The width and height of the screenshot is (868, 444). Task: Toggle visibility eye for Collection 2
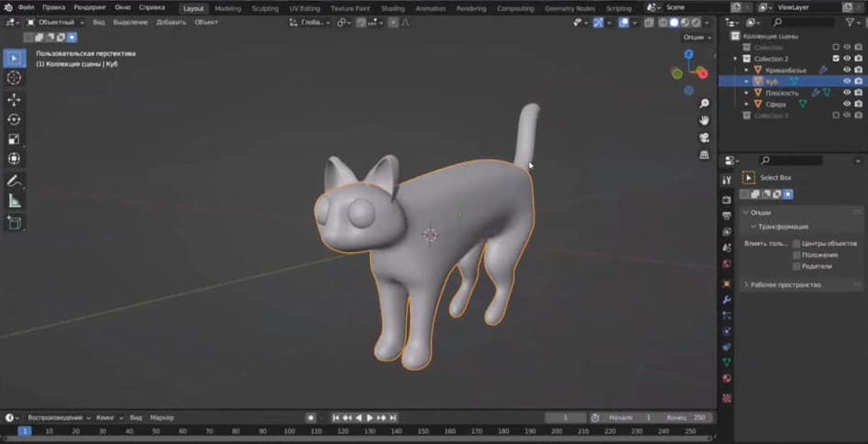pyautogui.click(x=847, y=59)
